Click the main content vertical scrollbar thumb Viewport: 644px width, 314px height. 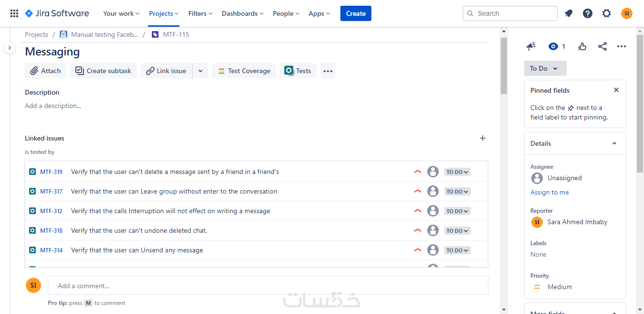(504, 65)
